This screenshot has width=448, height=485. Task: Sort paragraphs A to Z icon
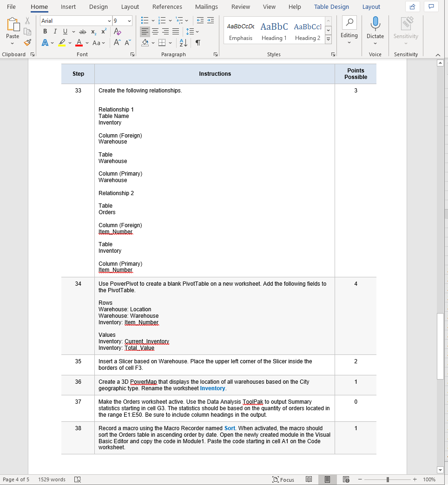tap(184, 43)
